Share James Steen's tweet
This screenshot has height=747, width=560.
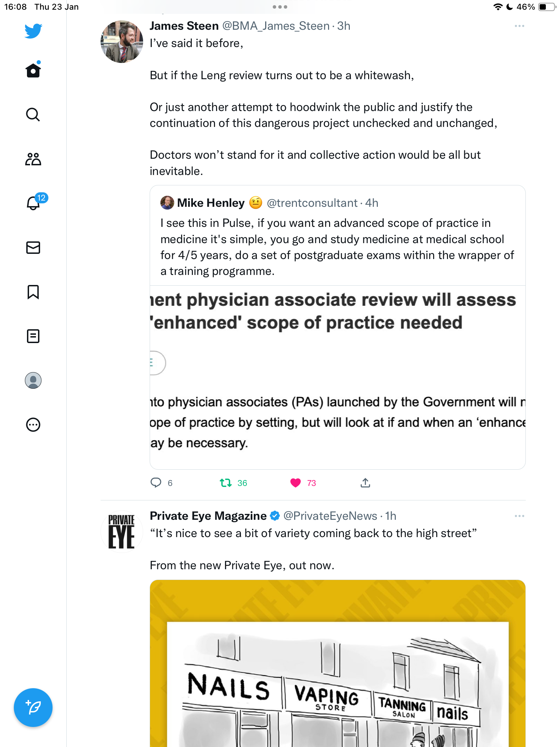365,483
